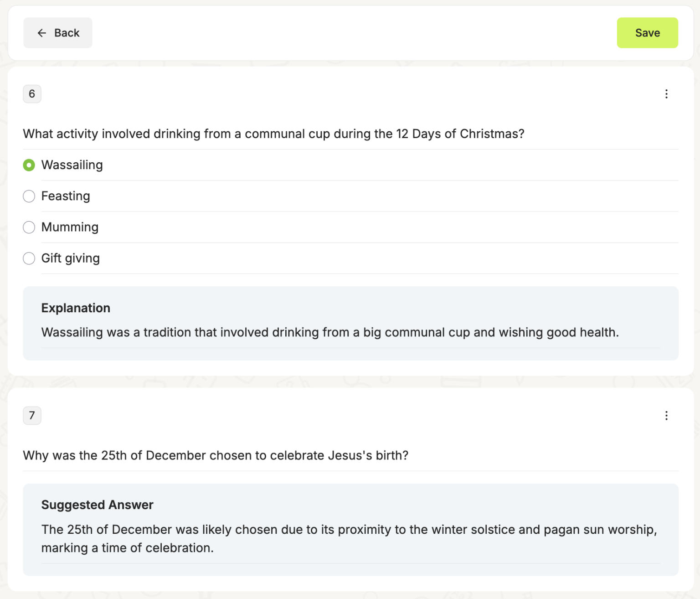Viewport: 700px width, 599px height.
Task: Edit the question 6 title text
Action: 273,134
